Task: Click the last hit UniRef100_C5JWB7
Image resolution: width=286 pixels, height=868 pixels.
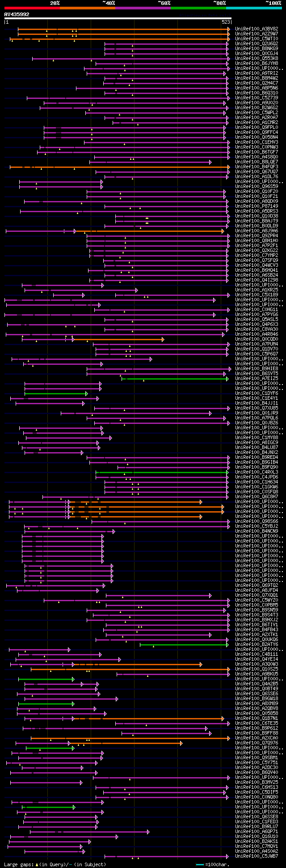Action: pos(257,856)
